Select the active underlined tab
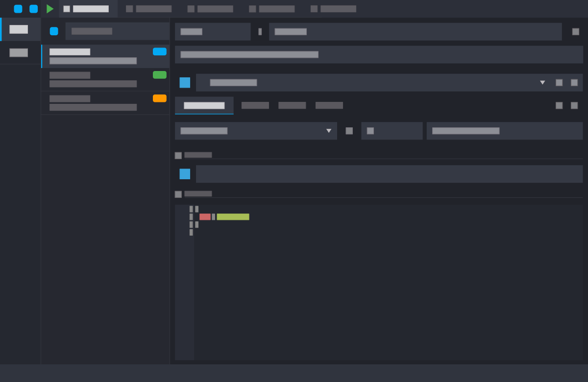The width and height of the screenshot is (588, 382). click(x=204, y=105)
